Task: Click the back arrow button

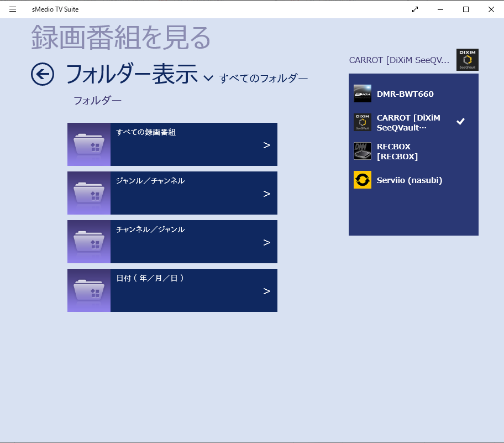Action: click(x=43, y=74)
